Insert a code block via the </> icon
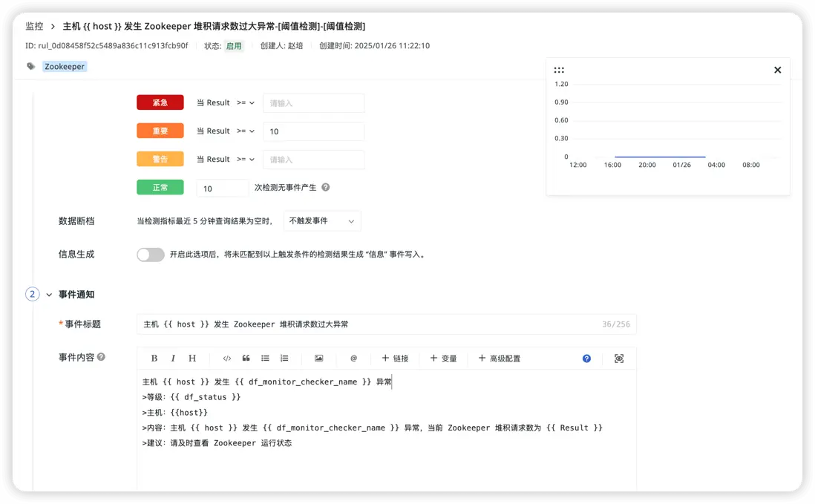 (227, 358)
